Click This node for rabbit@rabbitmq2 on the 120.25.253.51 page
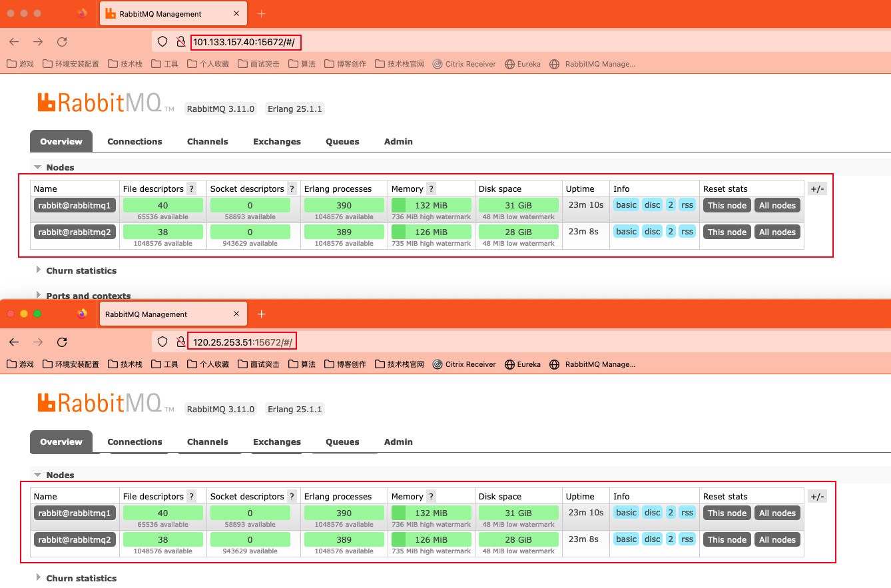891x588 pixels. (727, 539)
